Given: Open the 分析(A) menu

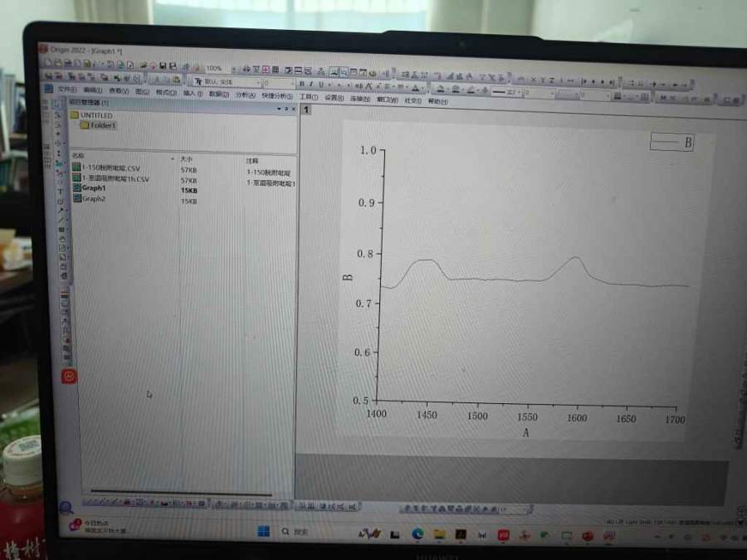Looking at the screenshot, I should point(246,95).
